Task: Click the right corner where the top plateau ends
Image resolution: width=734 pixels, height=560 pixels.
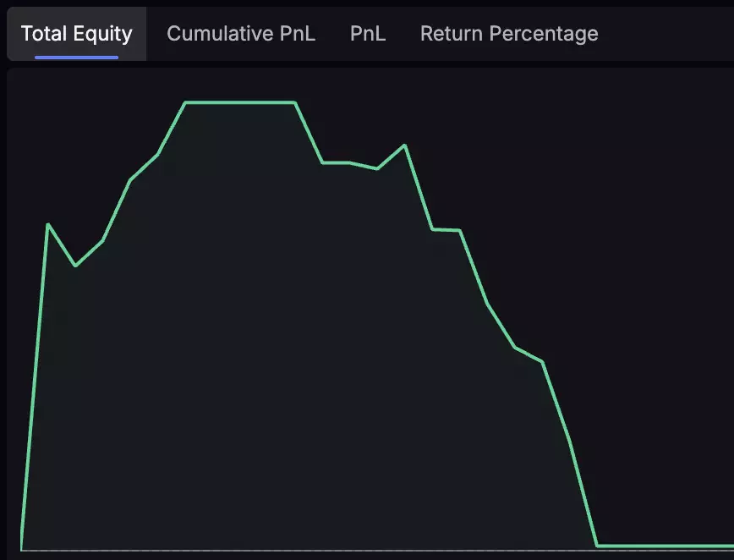Action: click(295, 102)
